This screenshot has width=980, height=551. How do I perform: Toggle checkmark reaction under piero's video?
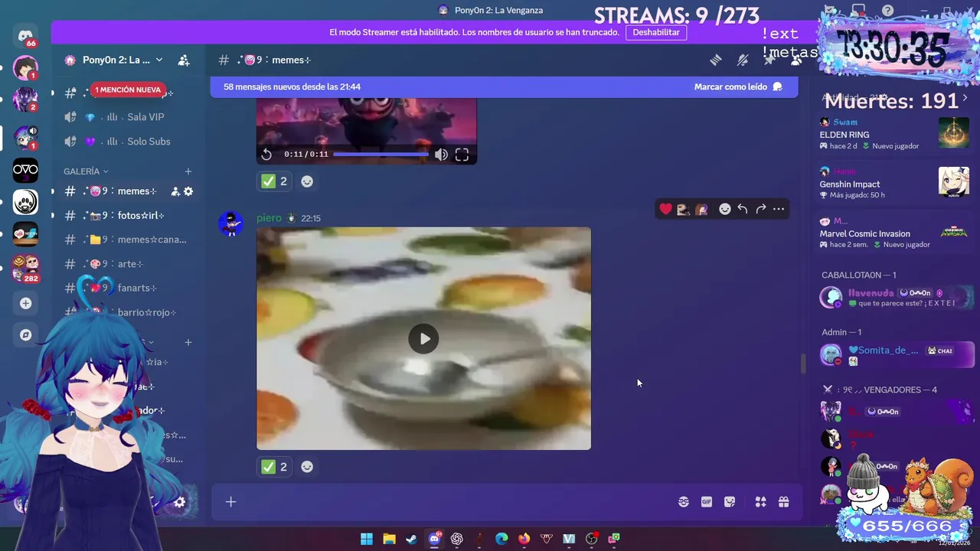(275, 467)
